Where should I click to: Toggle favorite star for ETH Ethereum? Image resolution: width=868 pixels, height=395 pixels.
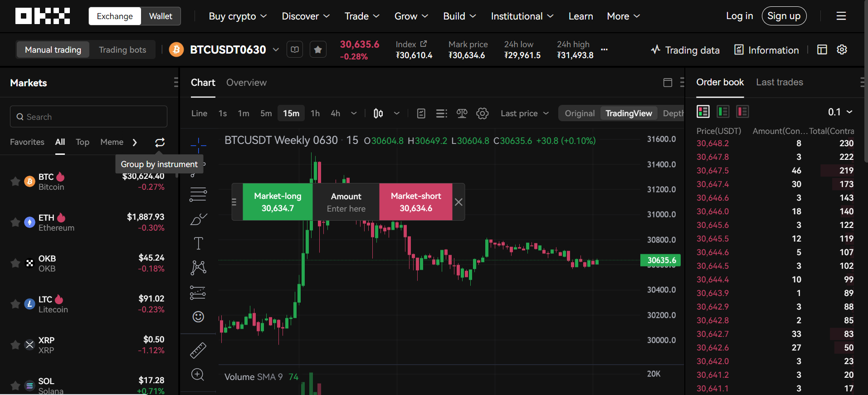tap(15, 222)
